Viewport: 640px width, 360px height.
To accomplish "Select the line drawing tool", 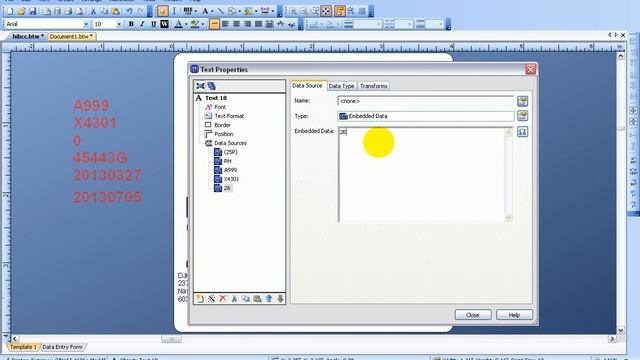I will coord(220,11).
